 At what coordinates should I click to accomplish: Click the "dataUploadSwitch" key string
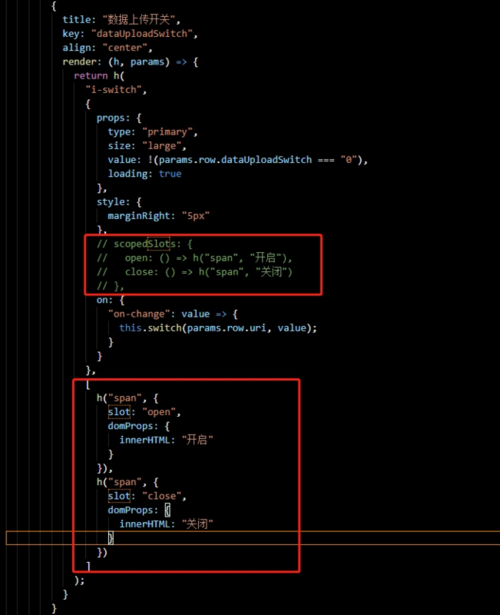click(x=141, y=34)
